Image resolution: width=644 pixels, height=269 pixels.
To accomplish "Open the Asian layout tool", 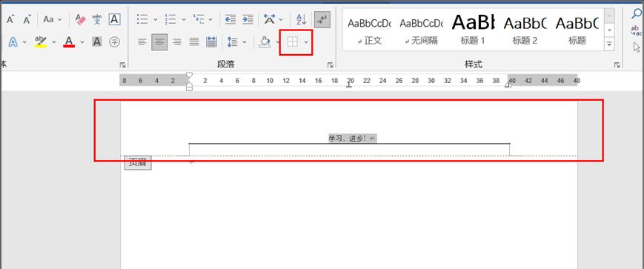I will coord(270,19).
